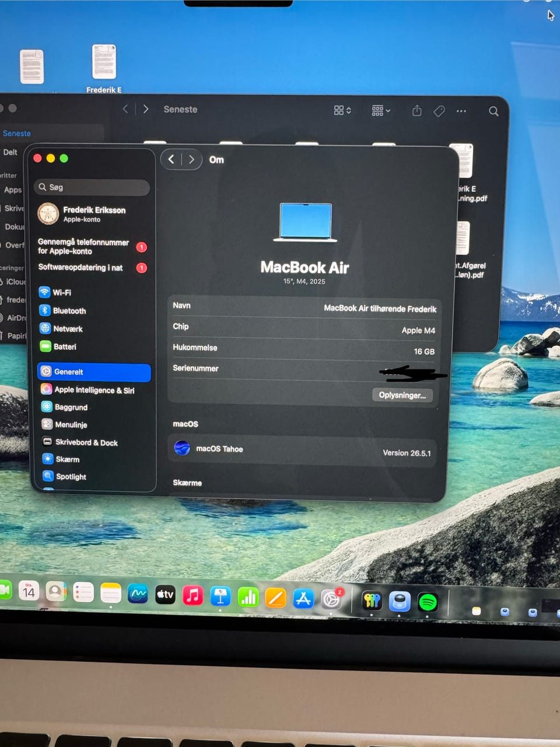Open Finder icon view switcher dropdown

(x=342, y=110)
